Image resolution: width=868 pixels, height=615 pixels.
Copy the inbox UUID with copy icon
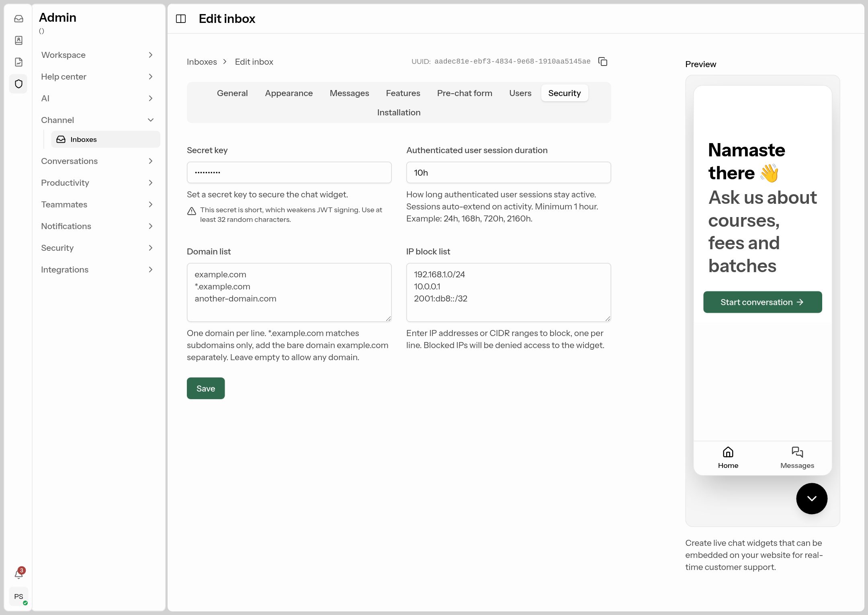point(603,61)
